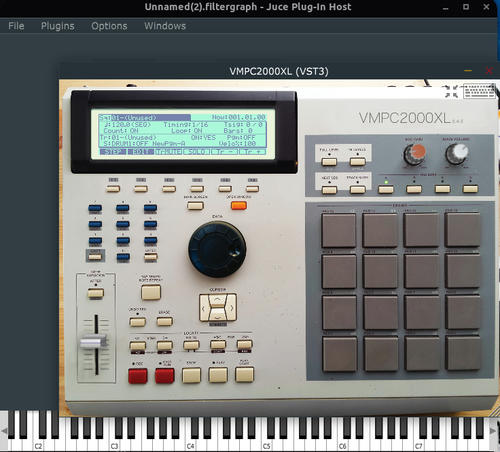The width and height of the screenshot is (500, 452).
Task: Click the SHIFT key on numeric keypad
Action: (95, 257)
